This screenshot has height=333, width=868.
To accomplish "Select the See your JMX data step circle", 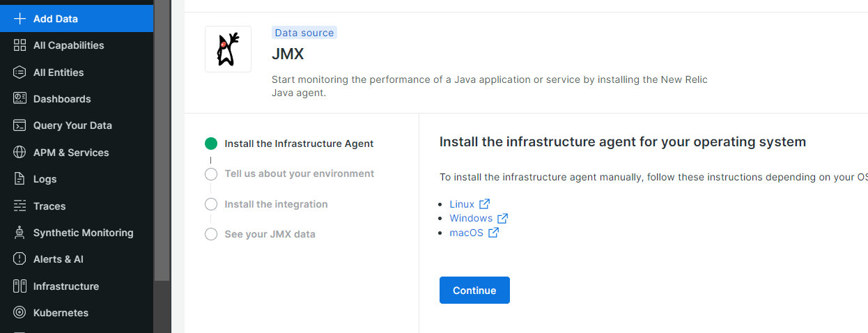I will coord(211,234).
